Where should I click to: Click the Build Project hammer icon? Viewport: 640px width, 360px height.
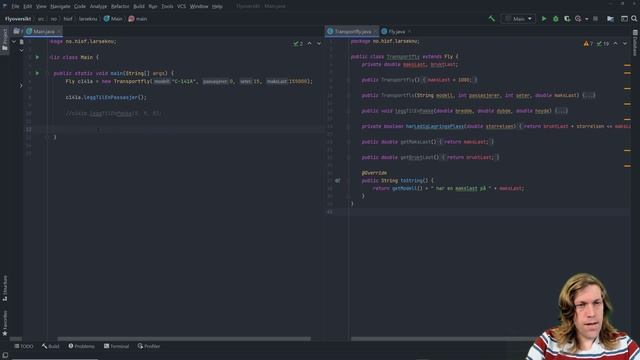coord(491,19)
